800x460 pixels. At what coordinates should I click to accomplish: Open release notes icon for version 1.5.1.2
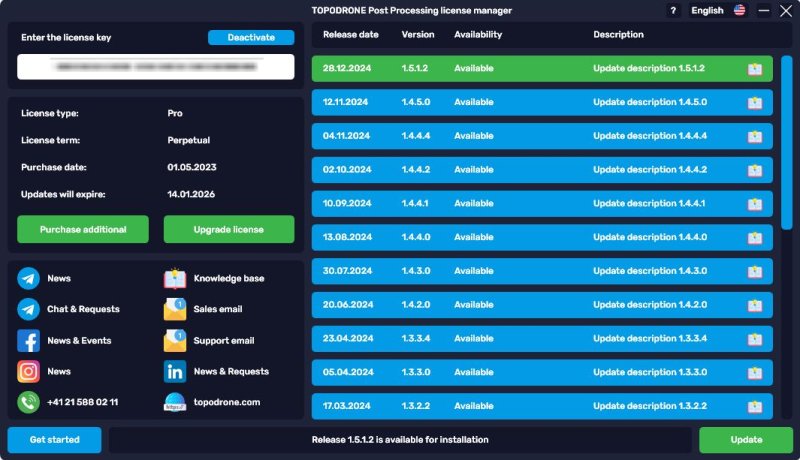pyautogui.click(x=755, y=69)
